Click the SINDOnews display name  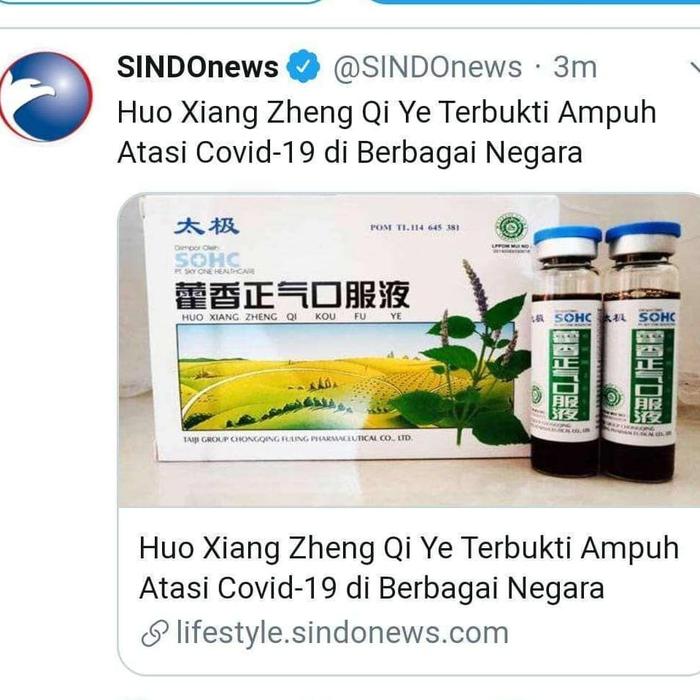pos(198,67)
